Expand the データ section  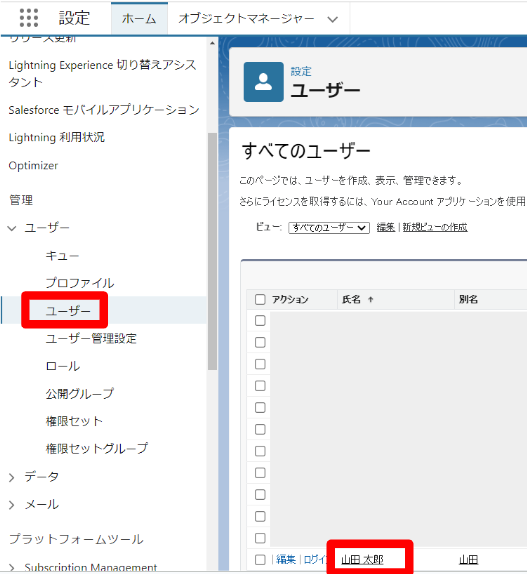(x=12, y=477)
